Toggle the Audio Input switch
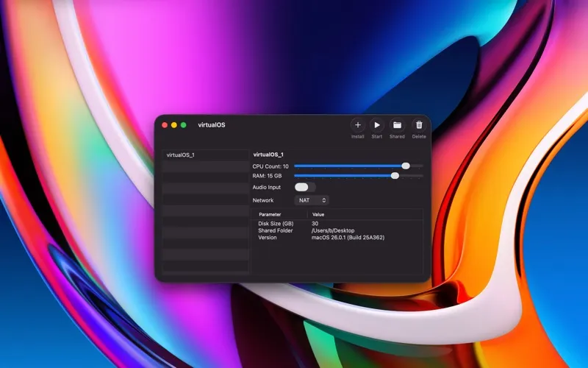The image size is (588, 368). (305, 187)
